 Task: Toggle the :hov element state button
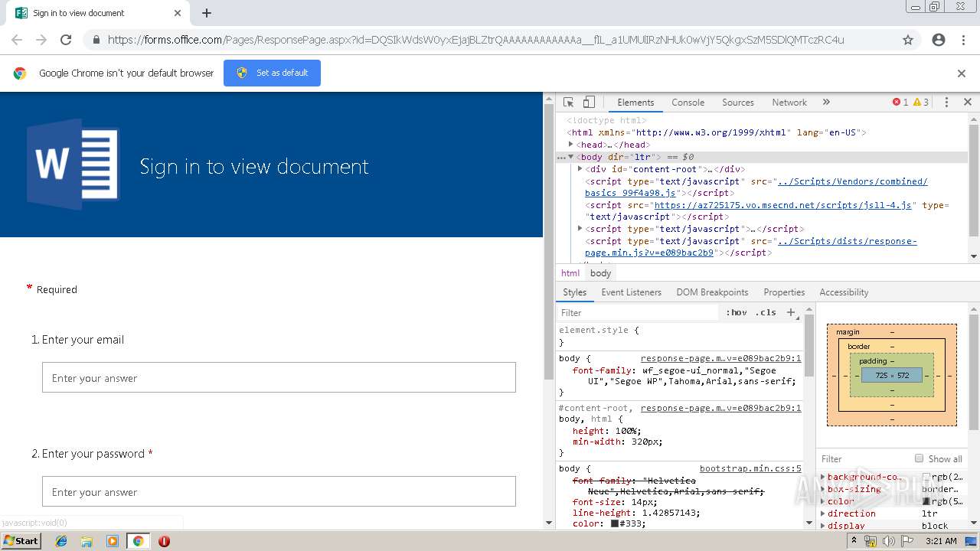click(x=737, y=312)
